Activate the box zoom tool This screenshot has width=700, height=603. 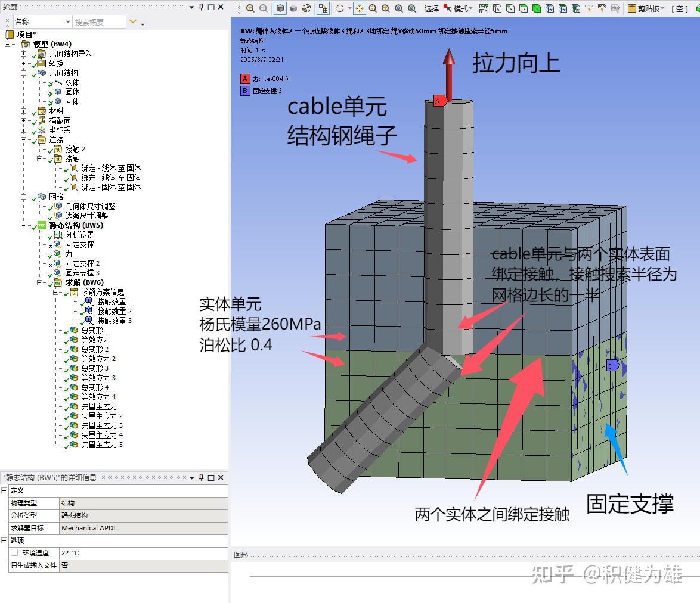tap(386, 8)
